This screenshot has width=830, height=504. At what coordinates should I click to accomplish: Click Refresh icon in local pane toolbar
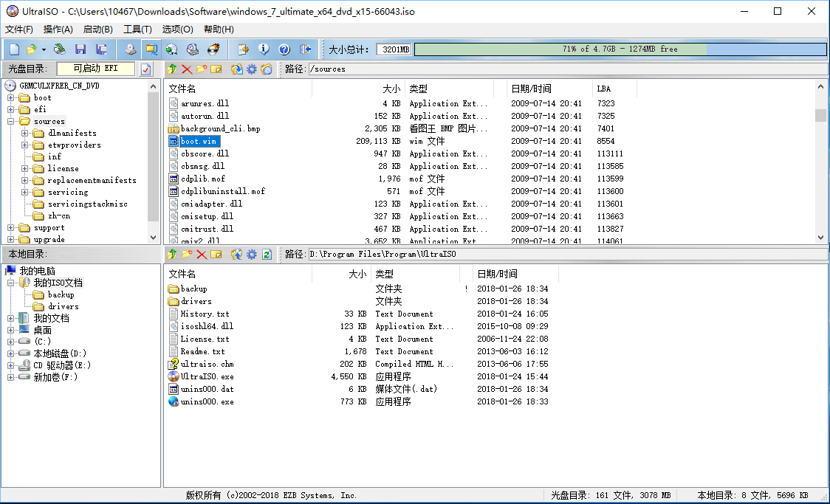tap(267, 255)
